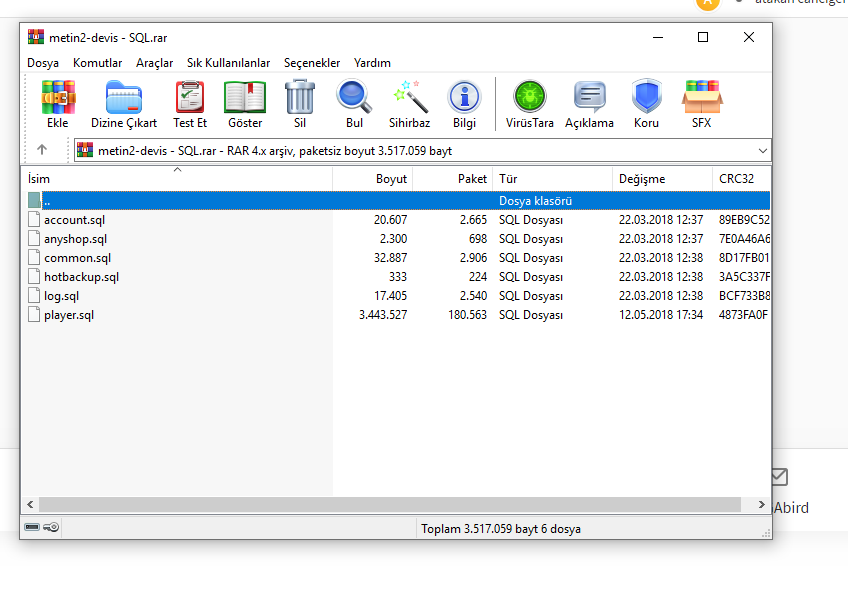Click the Bul magnifier icon
This screenshot has width=848, height=595.
coord(354,97)
